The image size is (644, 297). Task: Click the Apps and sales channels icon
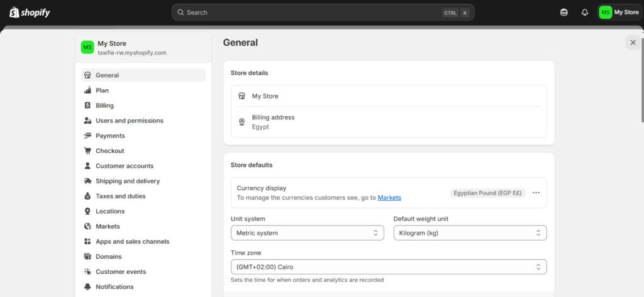(87, 242)
